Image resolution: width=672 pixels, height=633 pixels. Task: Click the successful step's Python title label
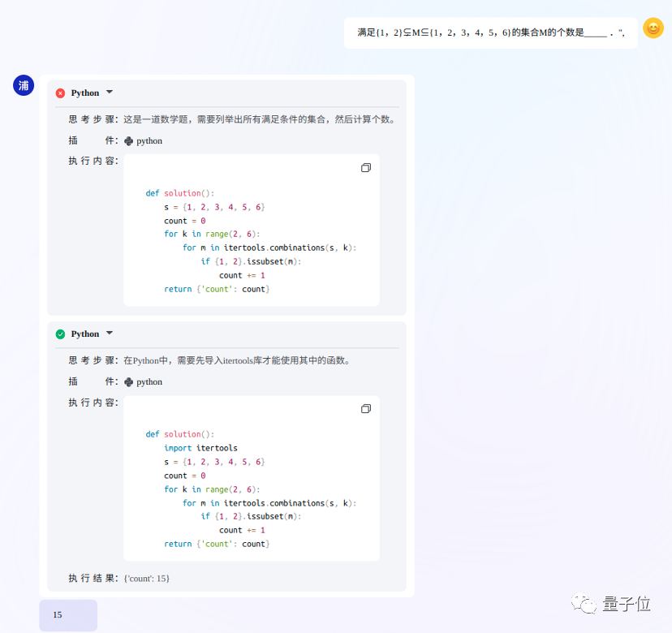[x=85, y=334]
